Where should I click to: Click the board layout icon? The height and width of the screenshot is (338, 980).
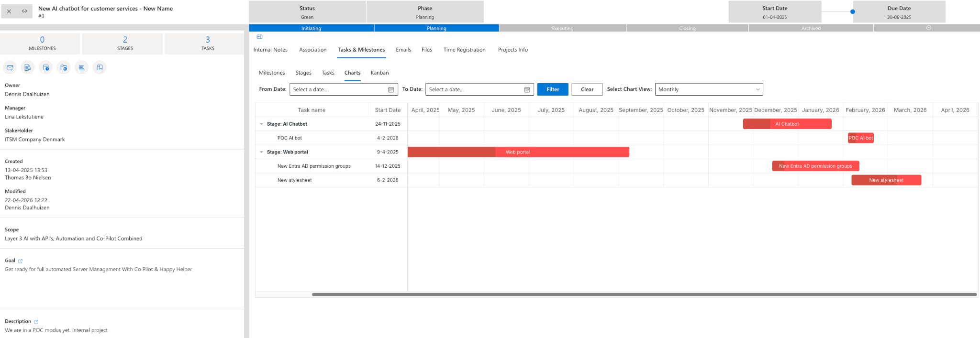pos(100,67)
